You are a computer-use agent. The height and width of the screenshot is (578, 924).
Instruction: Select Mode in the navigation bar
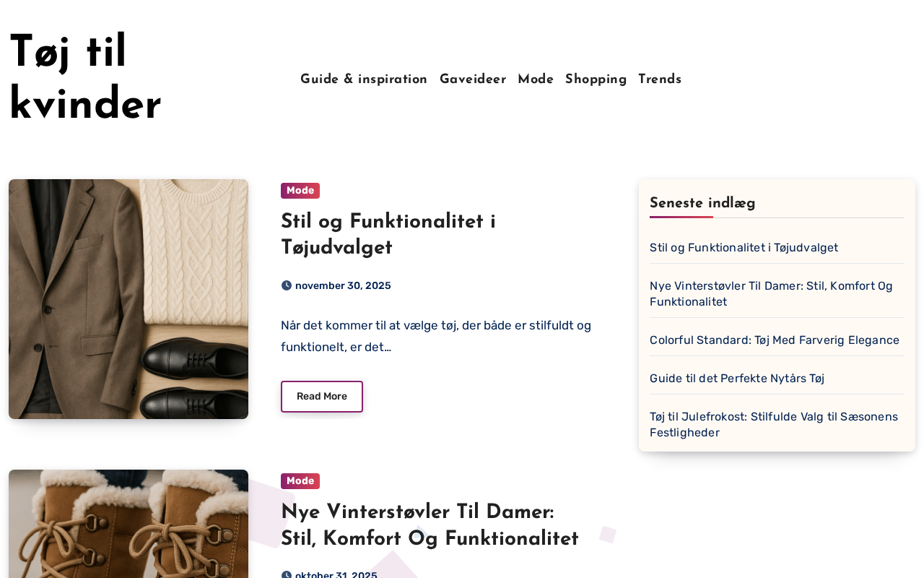[536, 79]
